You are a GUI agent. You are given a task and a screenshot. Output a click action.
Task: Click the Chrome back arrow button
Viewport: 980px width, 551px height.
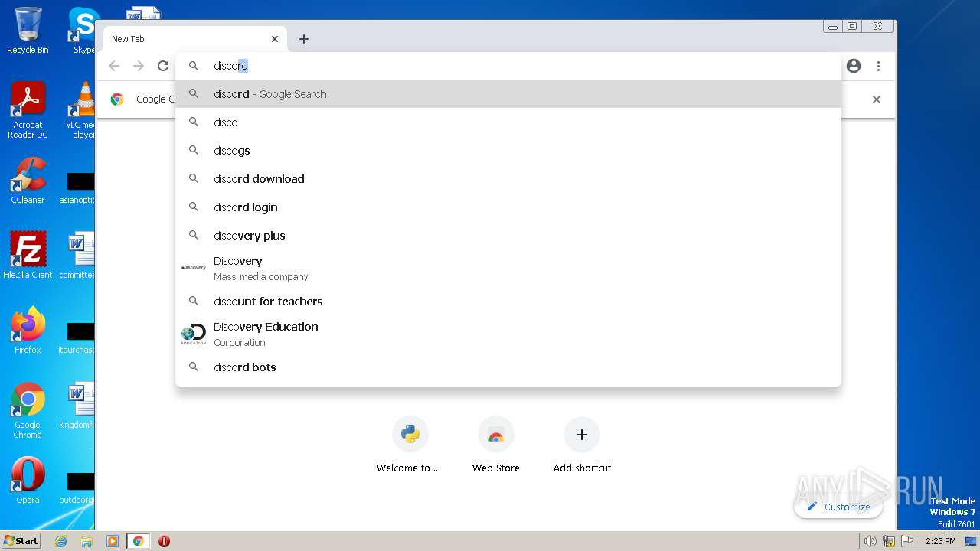(114, 66)
